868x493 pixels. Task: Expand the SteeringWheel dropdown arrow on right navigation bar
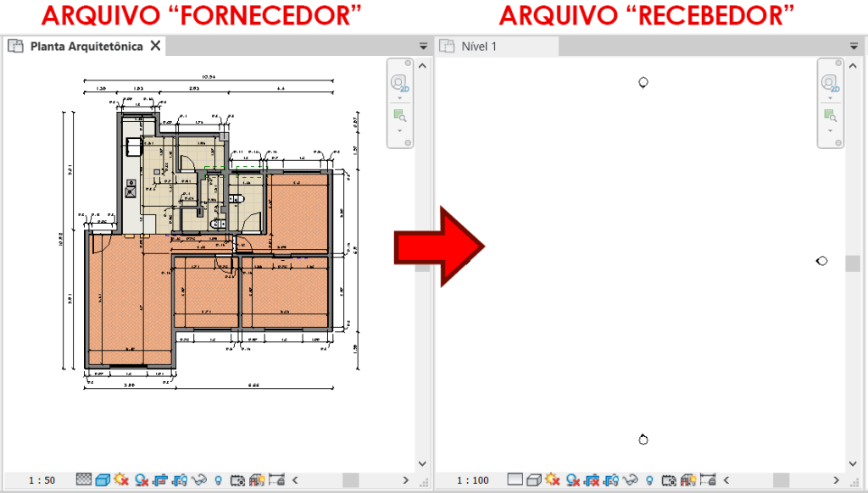[x=830, y=97]
